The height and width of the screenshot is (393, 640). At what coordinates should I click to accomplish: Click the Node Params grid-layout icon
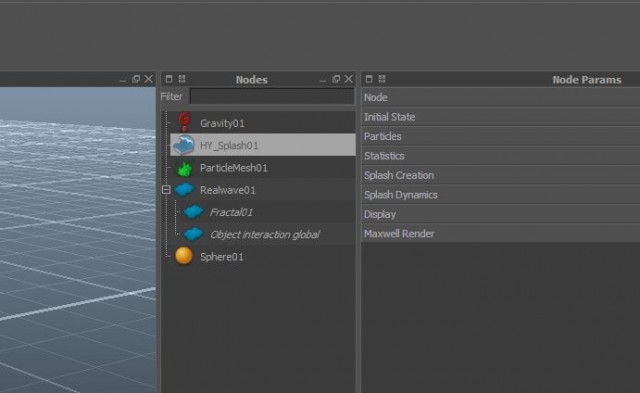click(382, 79)
